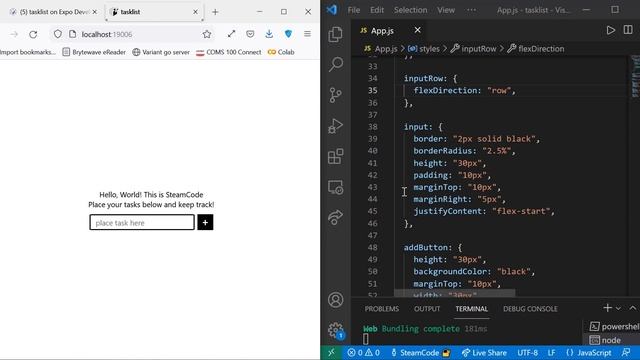
Task: Click the 'place task here' input field
Action: point(142,222)
